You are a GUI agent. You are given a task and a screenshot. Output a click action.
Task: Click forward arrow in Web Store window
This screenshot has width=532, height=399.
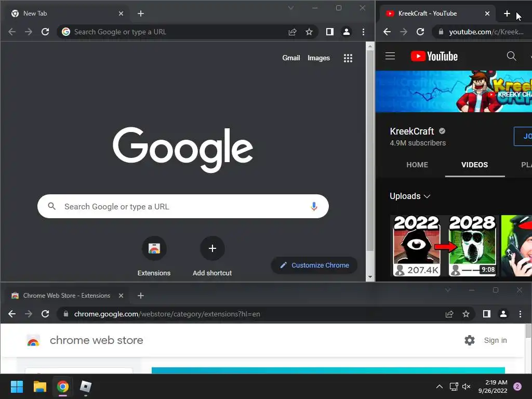pos(29,314)
